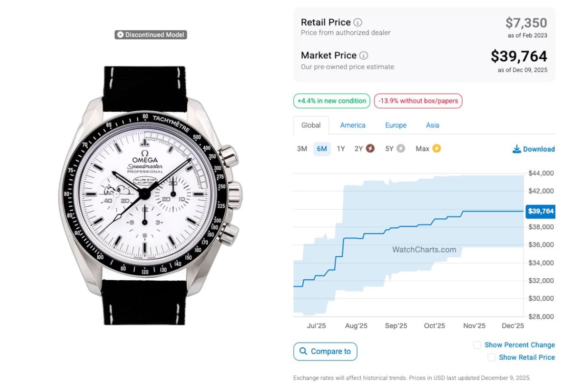Switch to the America tab
The height and width of the screenshot is (389, 588).
[x=353, y=125]
